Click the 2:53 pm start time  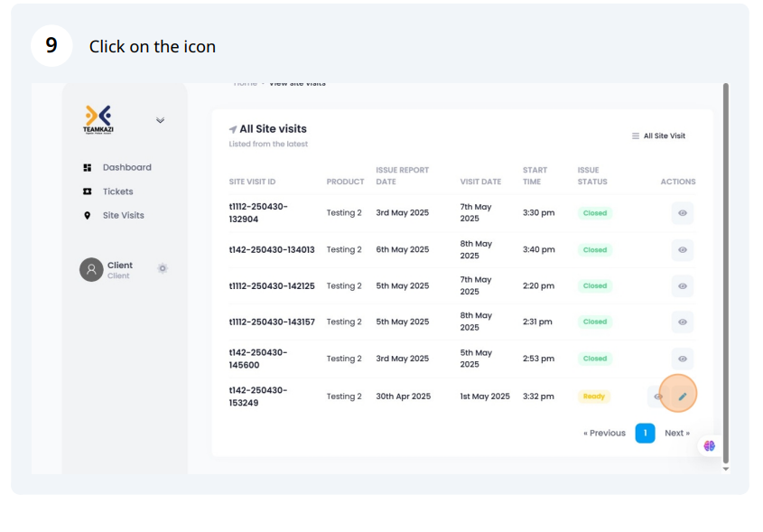pyautogui.click(x=539, y=359)
